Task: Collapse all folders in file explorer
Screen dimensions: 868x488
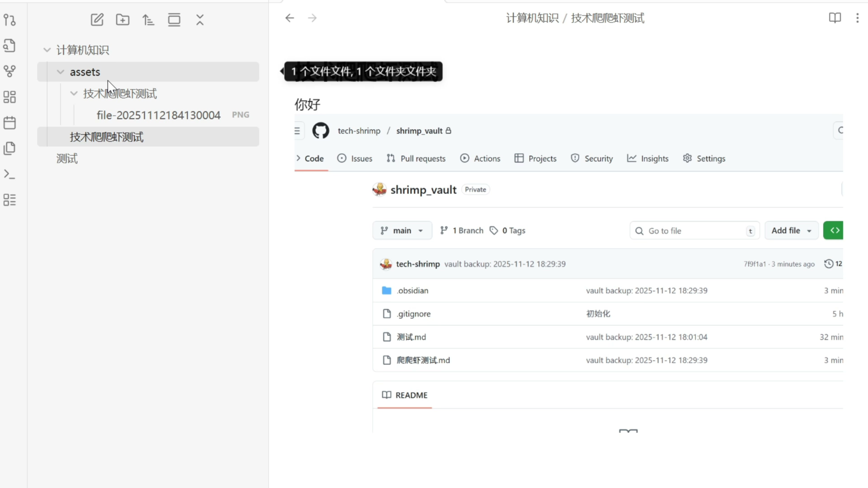Action: (200, 19)
